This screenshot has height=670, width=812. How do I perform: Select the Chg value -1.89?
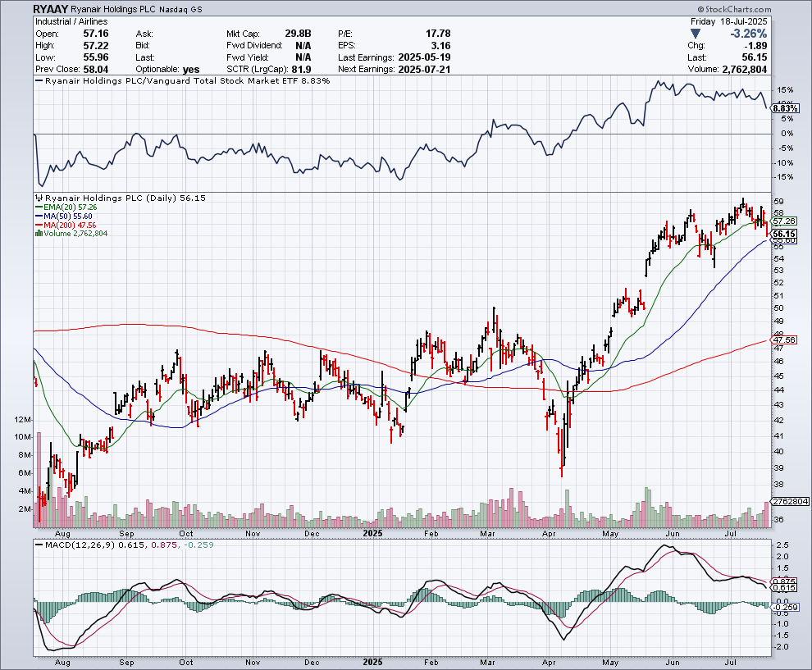755,46
